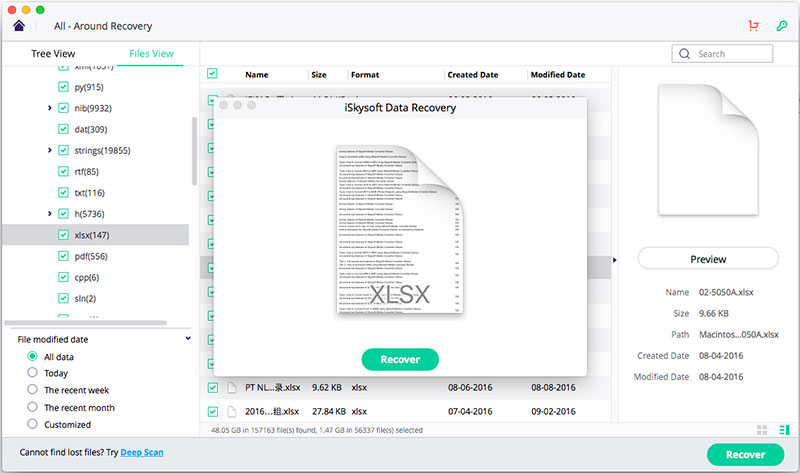Toggle the nib(9932) checkbox

coord(63,108)
